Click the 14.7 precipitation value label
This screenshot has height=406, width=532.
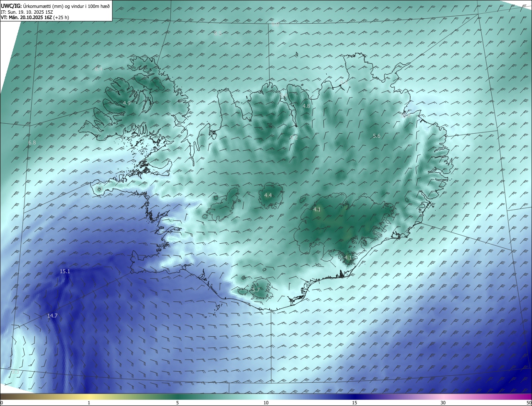click(52, 316)
